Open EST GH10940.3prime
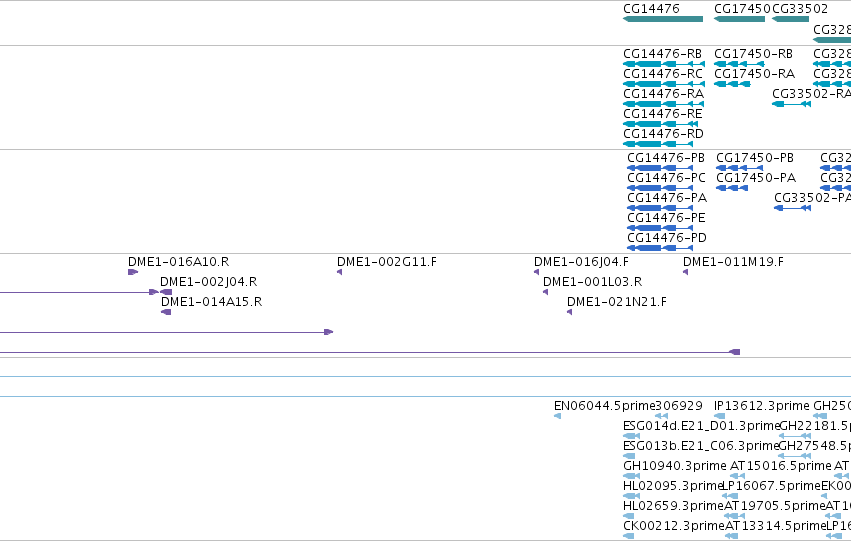The width and height of the screenshot is (851, 541). point(675,466)
